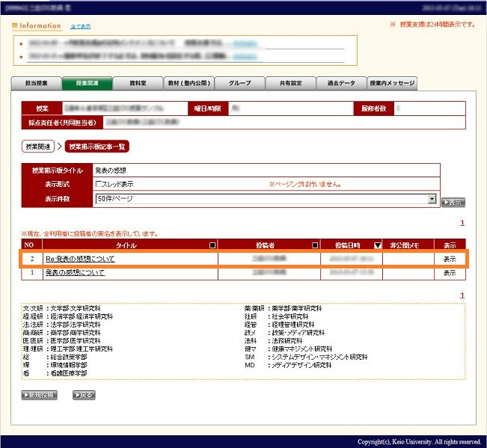
Task: Switch to the 担当授業 tab
Action: [36, 83]
